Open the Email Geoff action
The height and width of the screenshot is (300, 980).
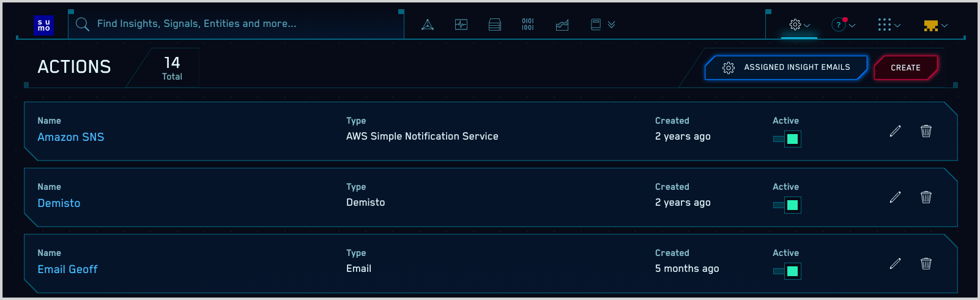(x=67, y=269)
